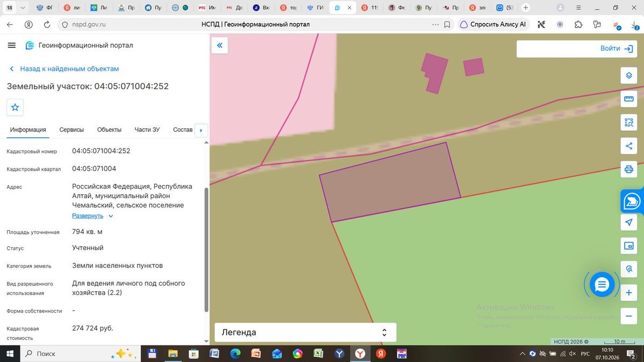Reload the page

point(47,24)
